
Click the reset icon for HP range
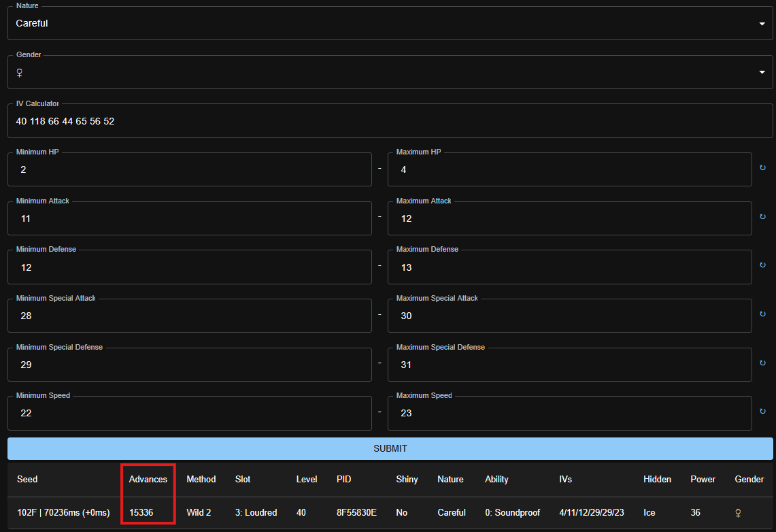[762, 168]
